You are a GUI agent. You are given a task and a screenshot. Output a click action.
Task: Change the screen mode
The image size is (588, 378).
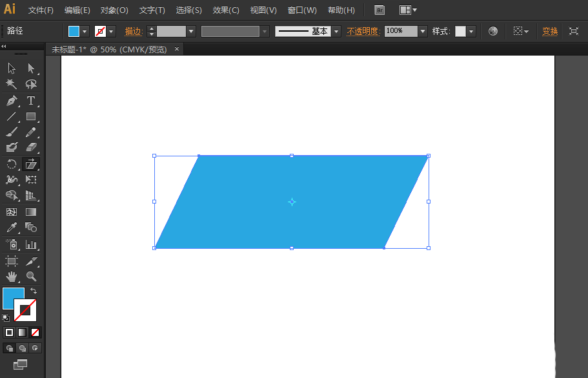point(20,364)
